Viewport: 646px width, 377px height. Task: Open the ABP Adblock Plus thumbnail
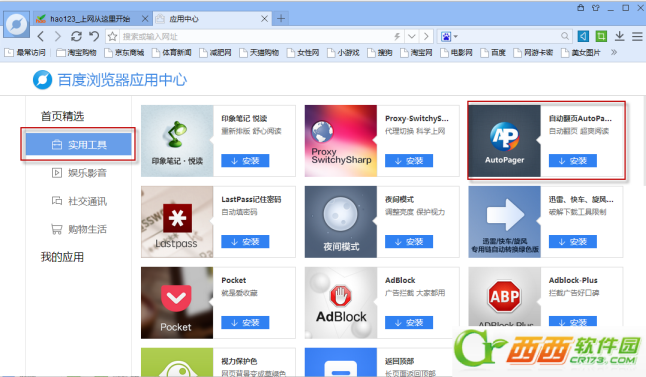pos(504,297)
